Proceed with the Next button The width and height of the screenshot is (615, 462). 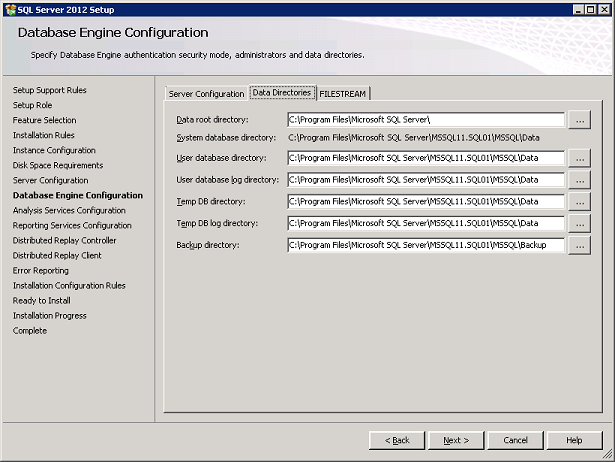click(x=456, y=440)
